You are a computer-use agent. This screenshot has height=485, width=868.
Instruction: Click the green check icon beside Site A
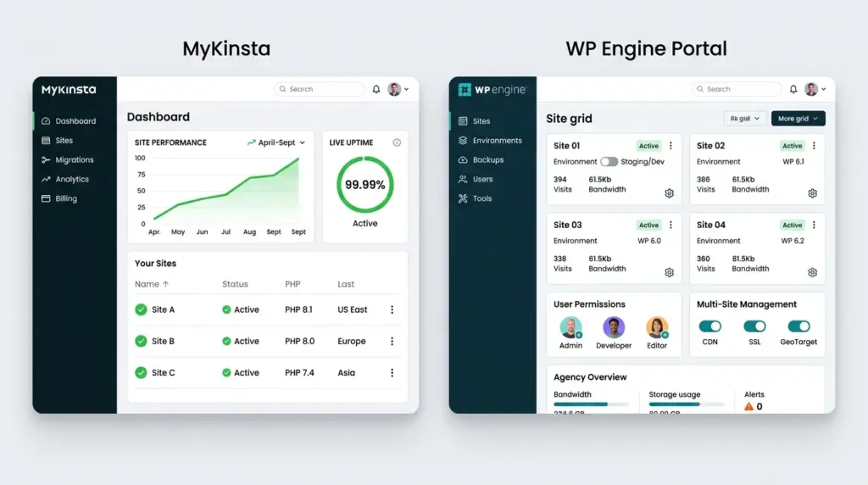coord(142,309)
